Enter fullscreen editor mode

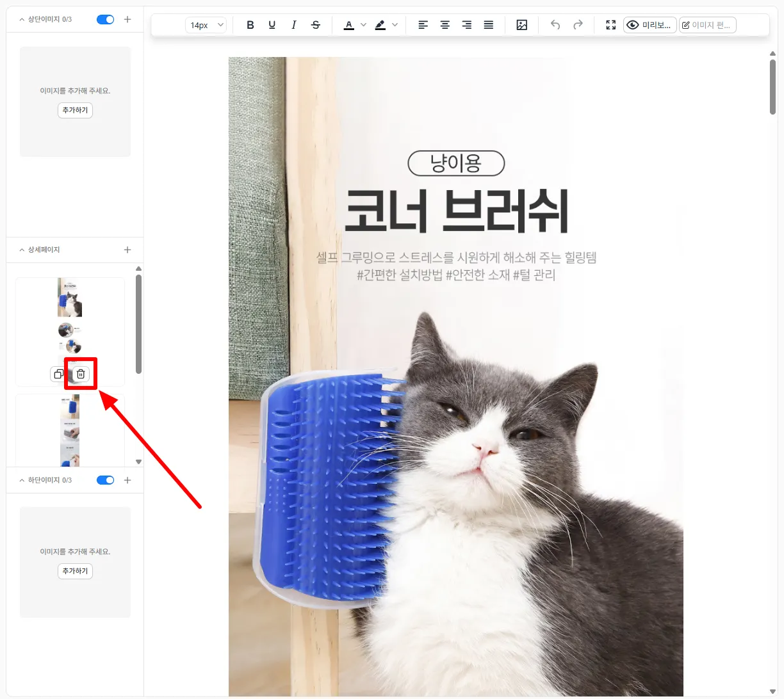point(611,25)
